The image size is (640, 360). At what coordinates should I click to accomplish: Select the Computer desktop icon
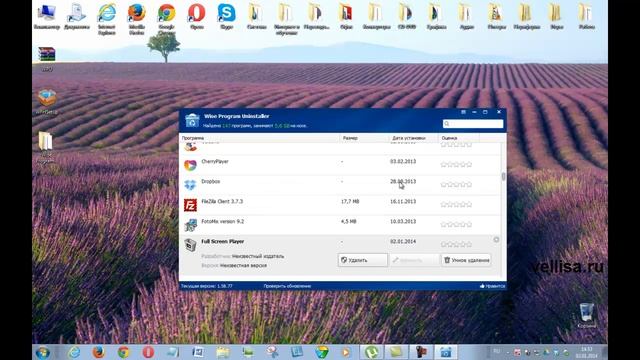[47, 16]
